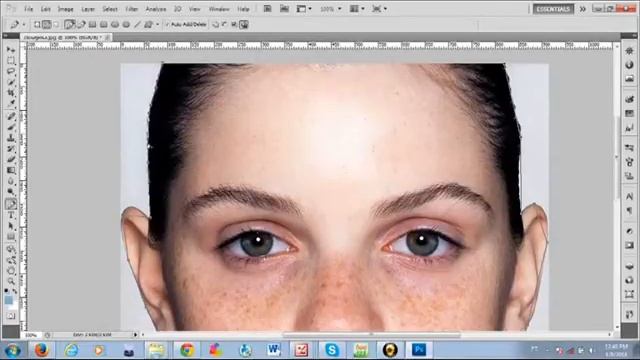Select the Move tool

[x=11, y=50]
